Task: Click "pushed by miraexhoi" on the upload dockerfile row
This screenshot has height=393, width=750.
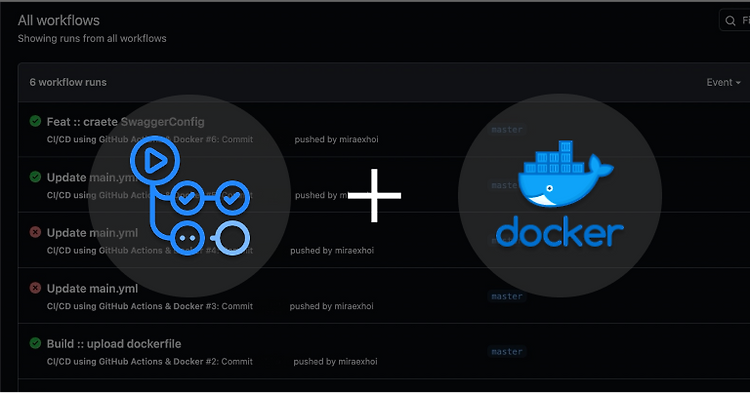Action: [x=335, y=362]
